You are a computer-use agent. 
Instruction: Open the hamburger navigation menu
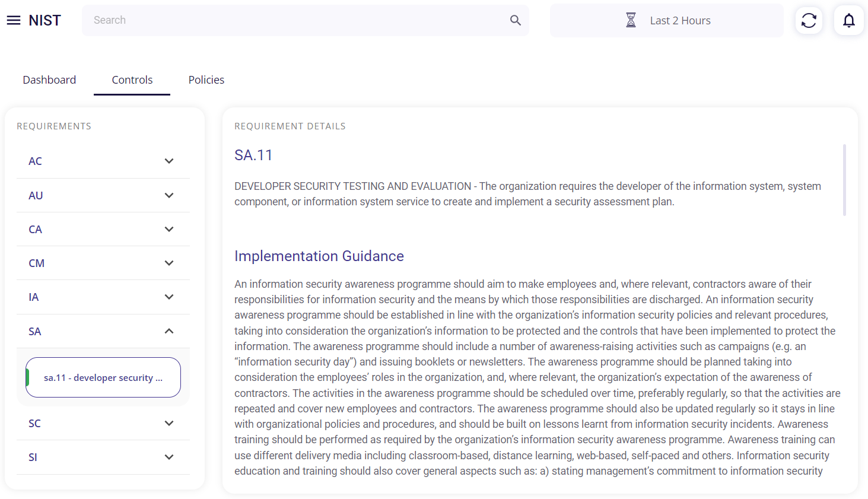(14, 20)
